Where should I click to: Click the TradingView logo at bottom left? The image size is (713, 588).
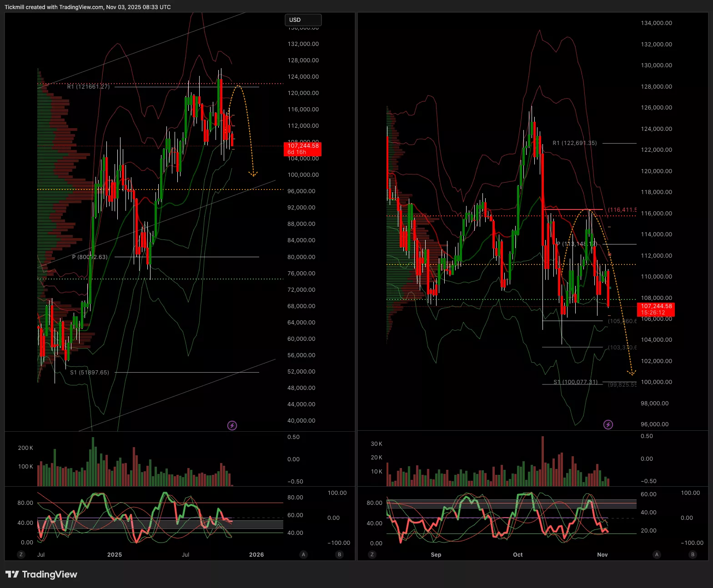click(x=41, y=574)
